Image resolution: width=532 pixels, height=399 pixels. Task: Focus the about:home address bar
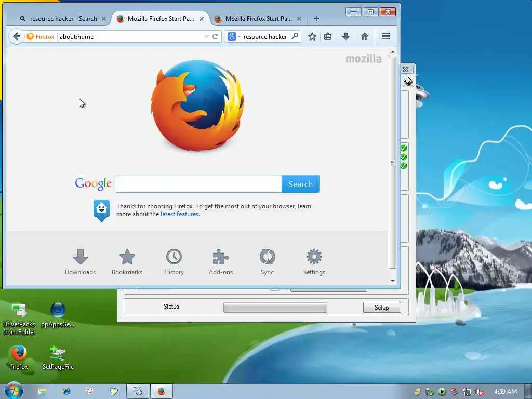click(x=130, y=37)
